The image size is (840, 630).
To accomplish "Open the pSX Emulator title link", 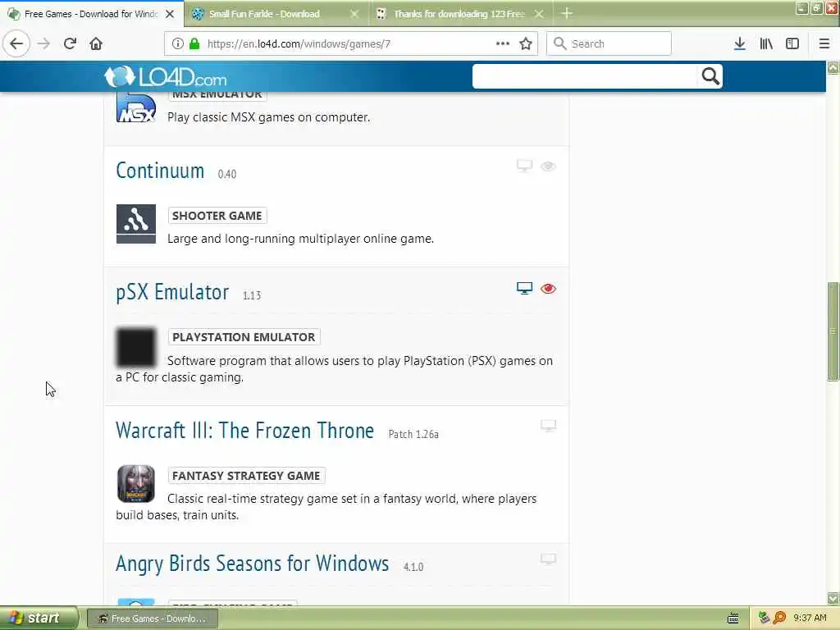I will [x=172, y=293].
